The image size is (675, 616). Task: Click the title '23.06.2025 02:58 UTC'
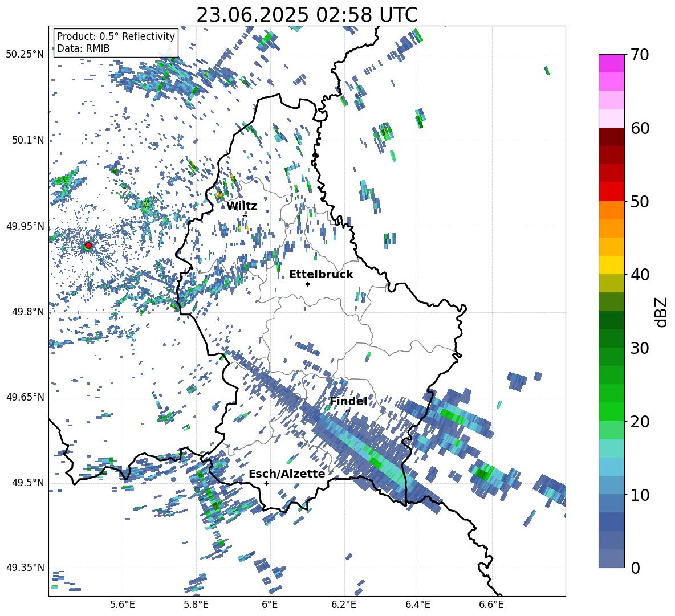(x=307, y=15)
